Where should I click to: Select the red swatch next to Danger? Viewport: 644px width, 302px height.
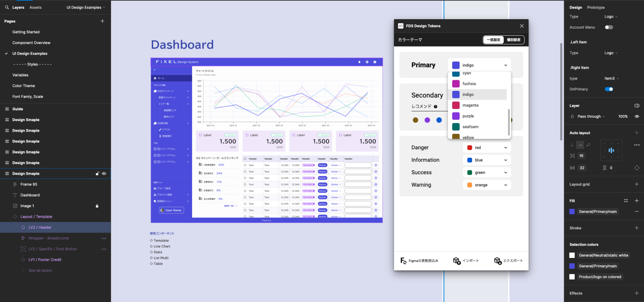470,147
